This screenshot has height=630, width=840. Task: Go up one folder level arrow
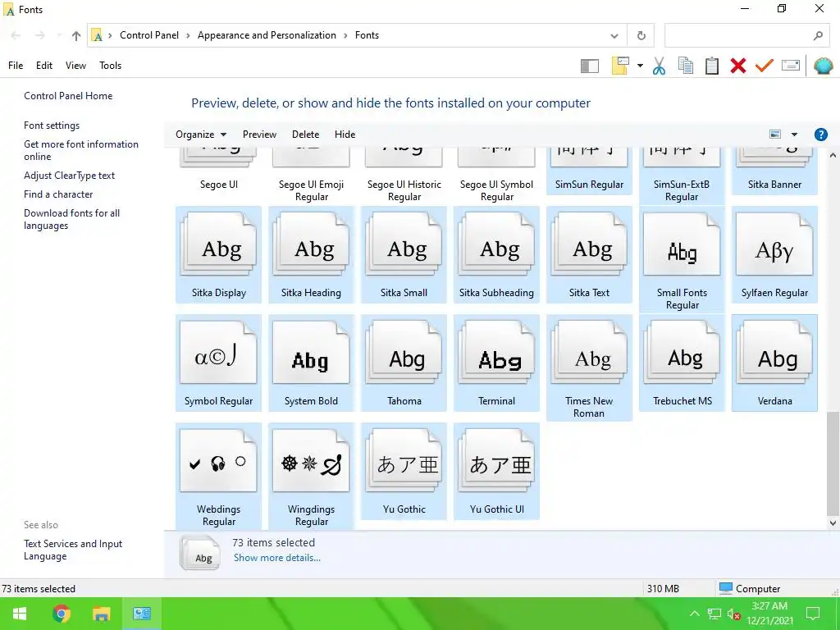click(76, 36)
